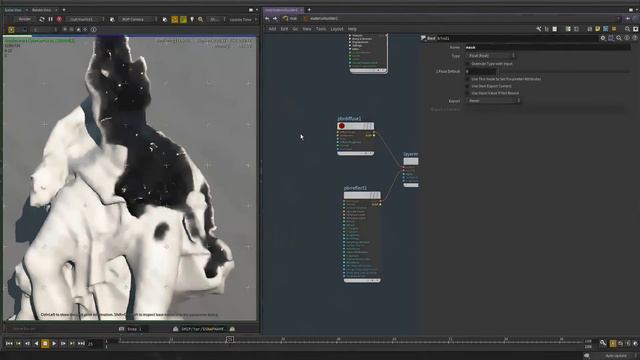Toggle Use This Node to Set Parameter Attributes
The image size is (640, 360).
tap(468, 79)
